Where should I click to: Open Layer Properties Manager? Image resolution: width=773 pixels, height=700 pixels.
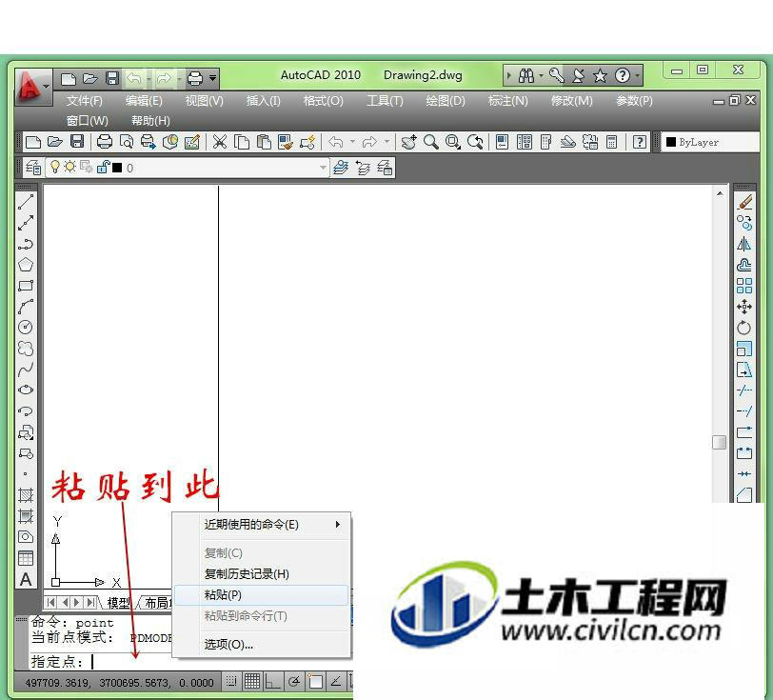point(33,168)
